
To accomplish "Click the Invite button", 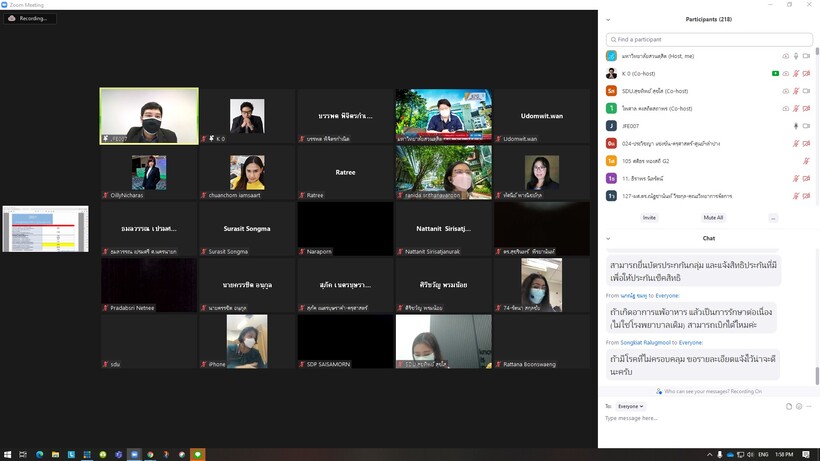I will click(x=649, y=217).
